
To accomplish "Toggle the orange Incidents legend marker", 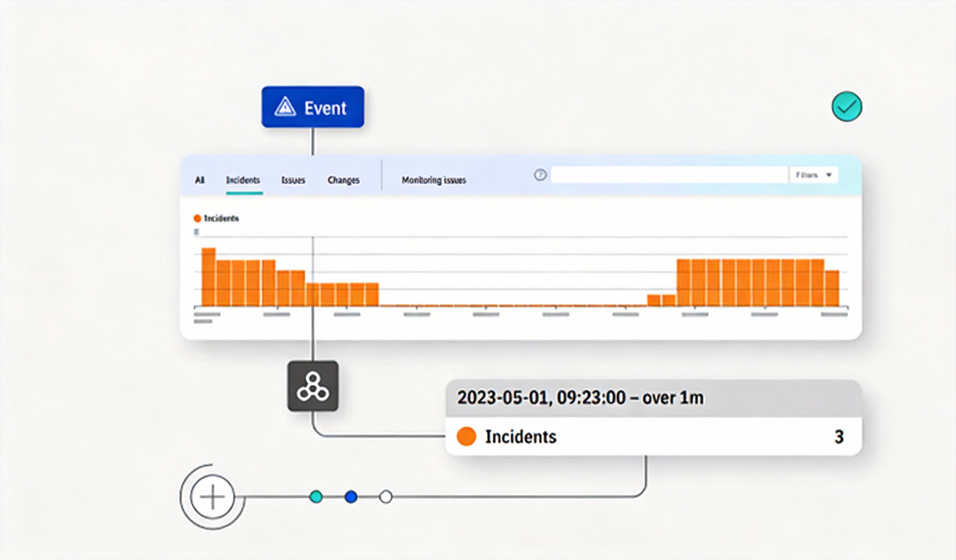I will pos(197,218).
